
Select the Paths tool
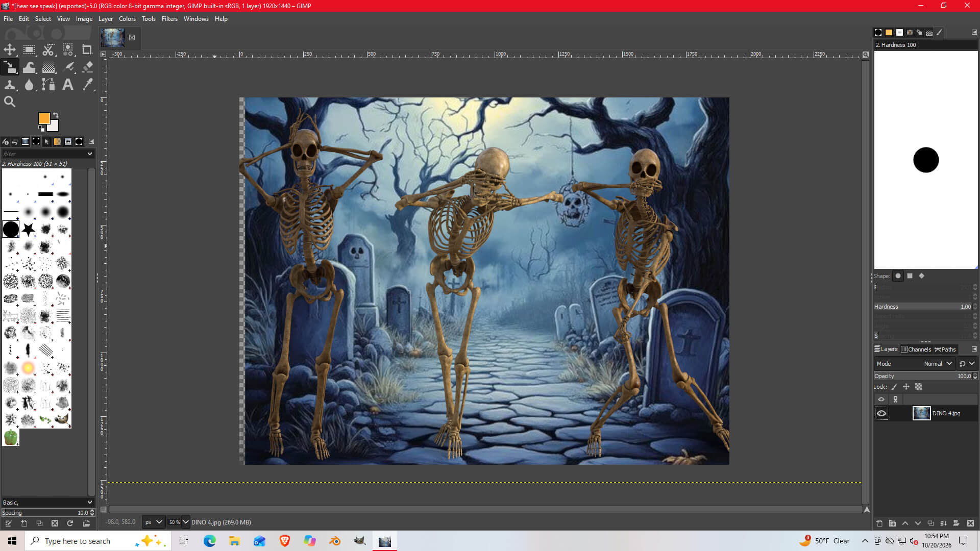[48, 85]
